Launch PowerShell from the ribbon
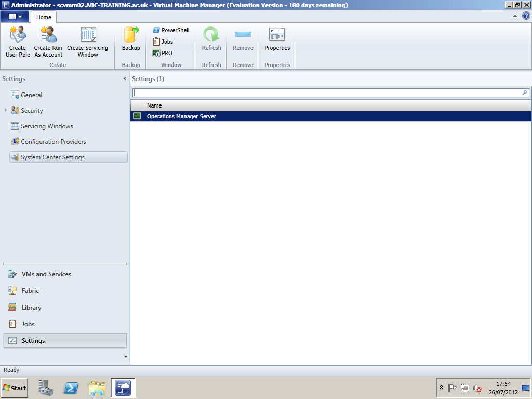Viewport: 532px width, 399px height. [171, 30]
